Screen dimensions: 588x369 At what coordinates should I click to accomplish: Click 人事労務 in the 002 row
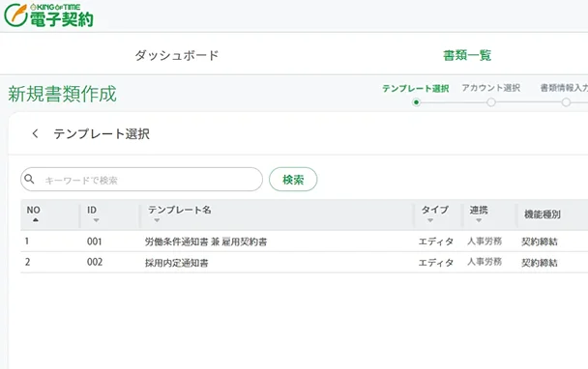coord(485,262)
